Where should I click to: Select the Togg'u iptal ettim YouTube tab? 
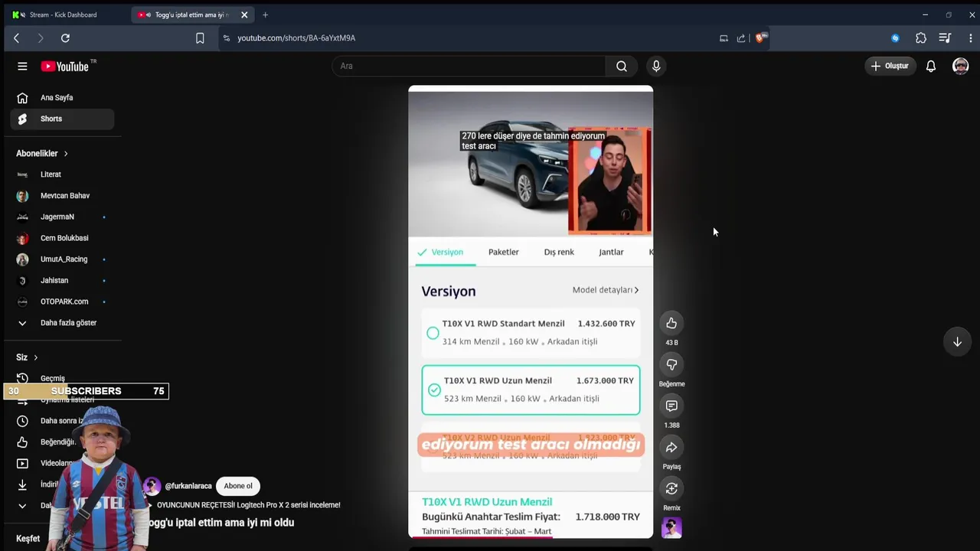coord(192,15)
